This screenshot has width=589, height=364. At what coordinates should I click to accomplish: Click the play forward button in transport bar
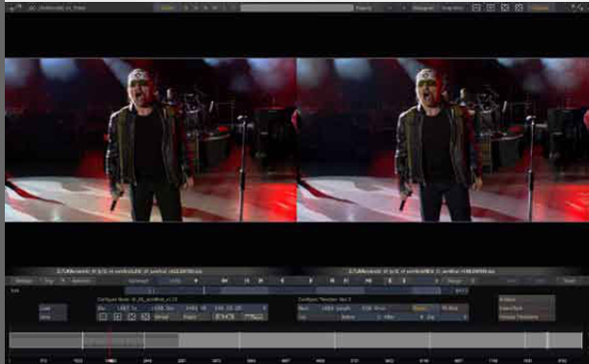coord(310,280)
